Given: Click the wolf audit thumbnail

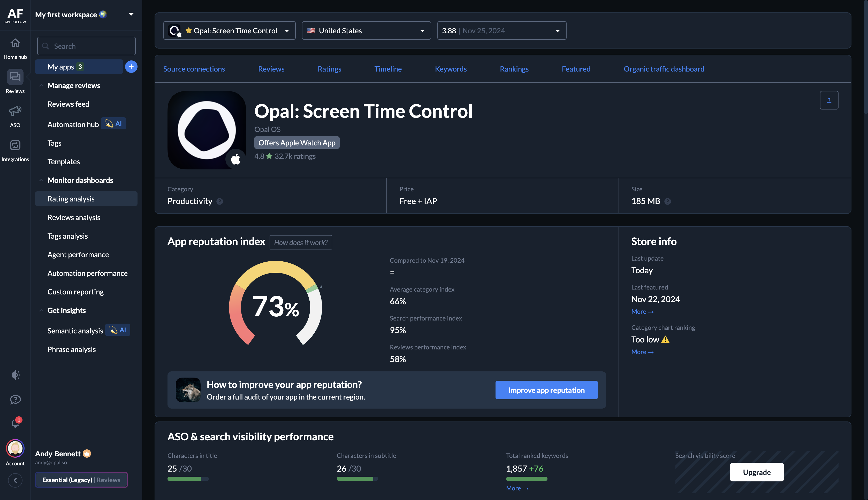Looking at the screenshot, I should 188,390.
